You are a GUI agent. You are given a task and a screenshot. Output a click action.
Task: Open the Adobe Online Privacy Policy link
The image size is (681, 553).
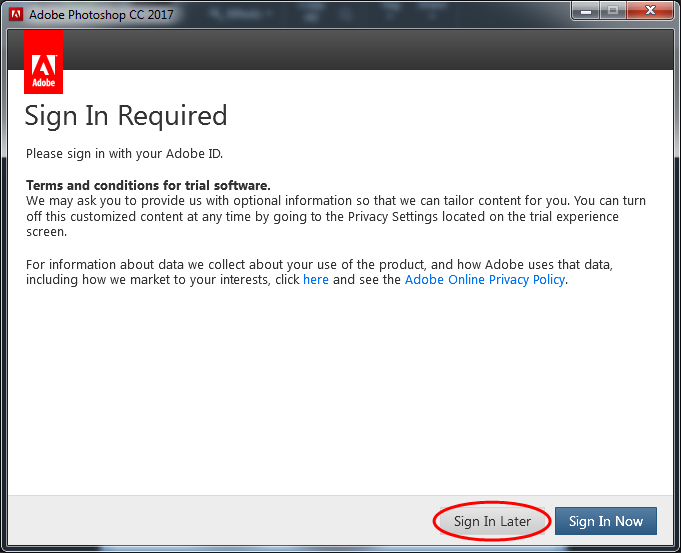coord(485,280)
